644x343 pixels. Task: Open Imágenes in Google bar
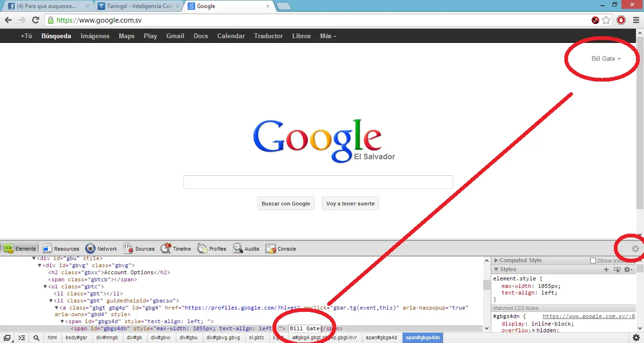(x=95, y=36)
